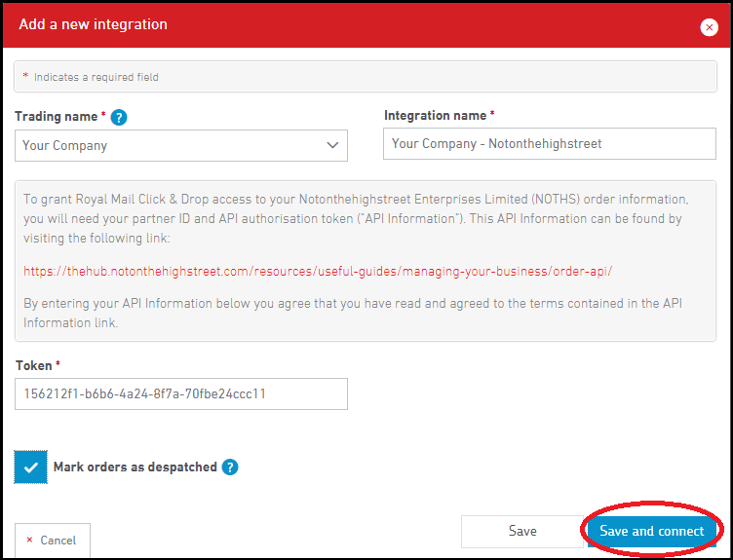Open the Trading name dropdown
The width and height of the screenshot is (733, 560).
coord(181,146)
